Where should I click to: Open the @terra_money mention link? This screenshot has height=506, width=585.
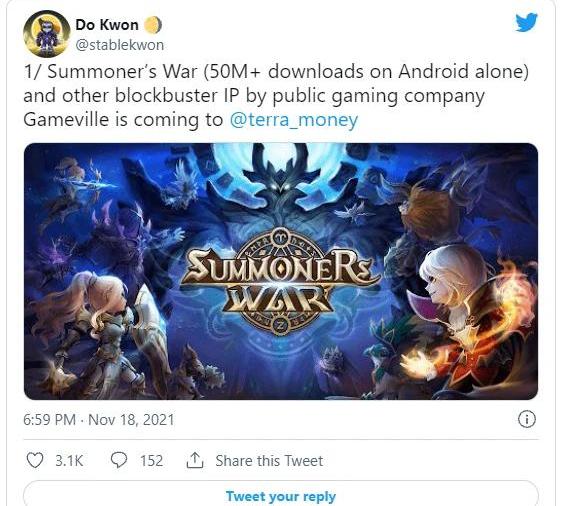294,120
